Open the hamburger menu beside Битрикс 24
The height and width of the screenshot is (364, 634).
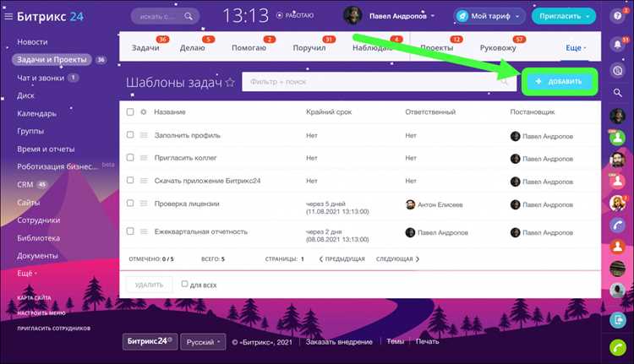(x=8, y=16)
